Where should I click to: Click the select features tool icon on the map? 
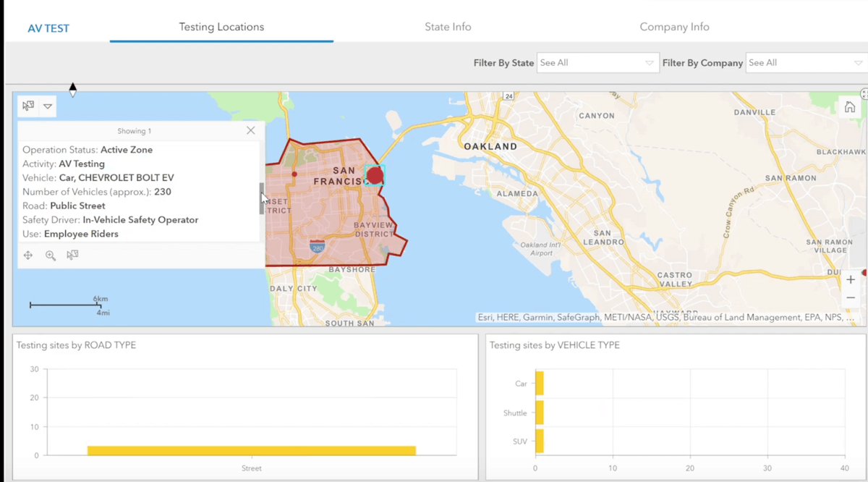point(28,106)
